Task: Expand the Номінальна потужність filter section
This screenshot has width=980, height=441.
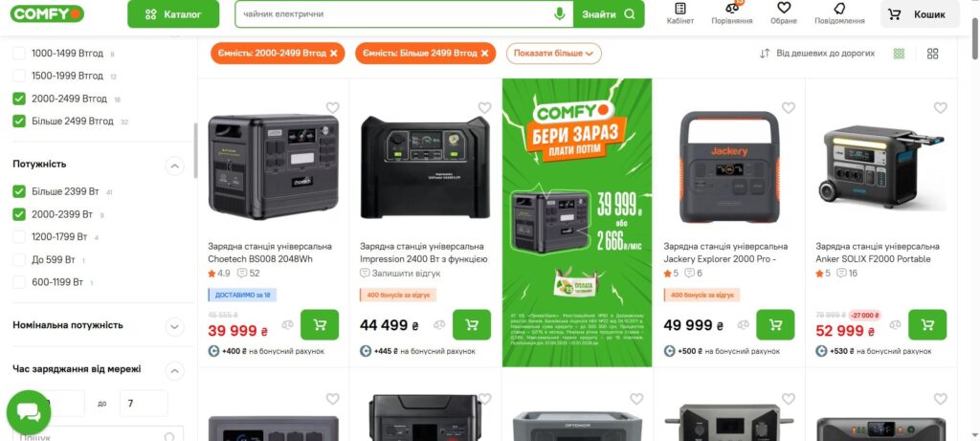Action: click(174, 326)
